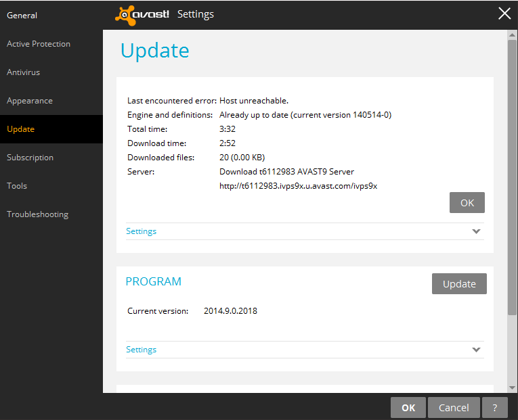This screenshot has width=518, height=420.
Task: Expand PROGRAM section Settings chevron
Action: tap(476, 350)
